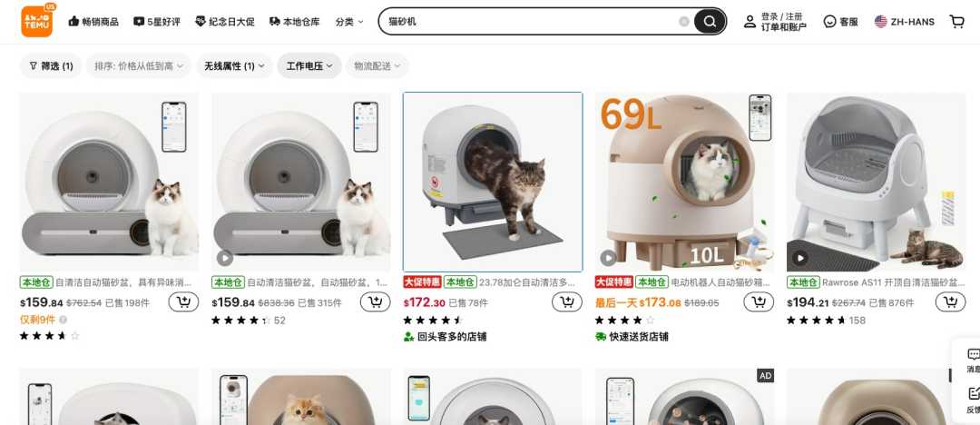Open the cat-walking-out litter box thumbnail
980x425 pixels.
pos(493,183)
